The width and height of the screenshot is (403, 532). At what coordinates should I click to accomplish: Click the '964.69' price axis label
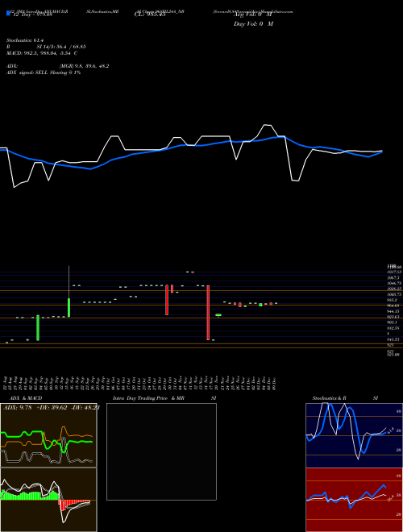pyautogui.click(x=394, y=305)
